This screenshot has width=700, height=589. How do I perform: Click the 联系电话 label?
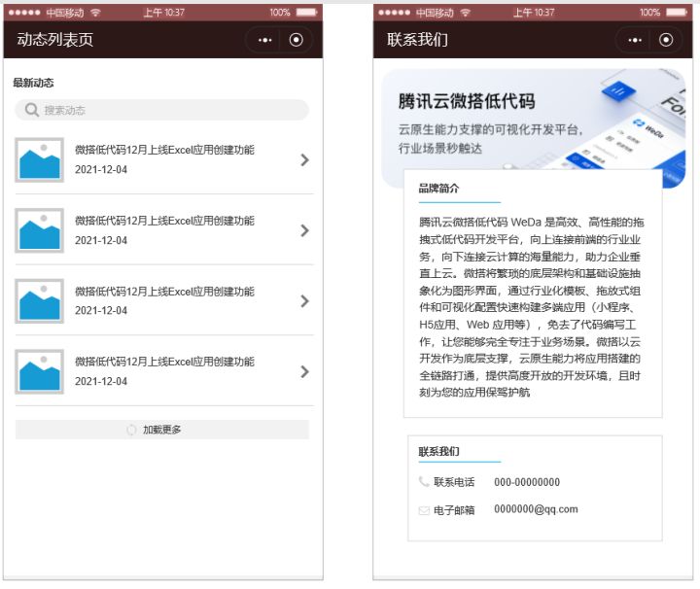[454, 482]
